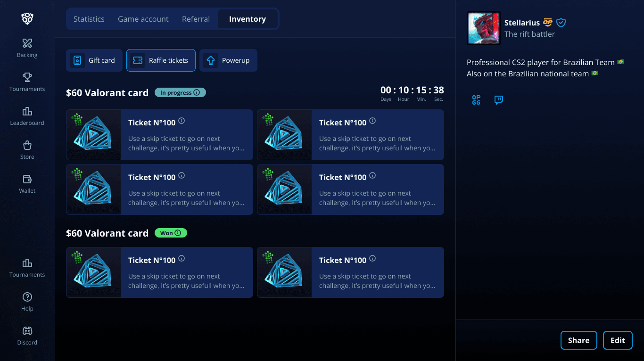Open the Help page

27,302
